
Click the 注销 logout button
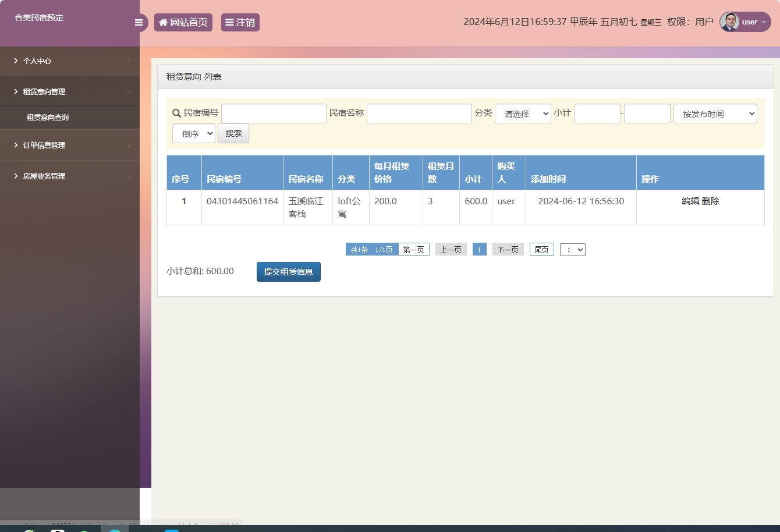[240, 23]
